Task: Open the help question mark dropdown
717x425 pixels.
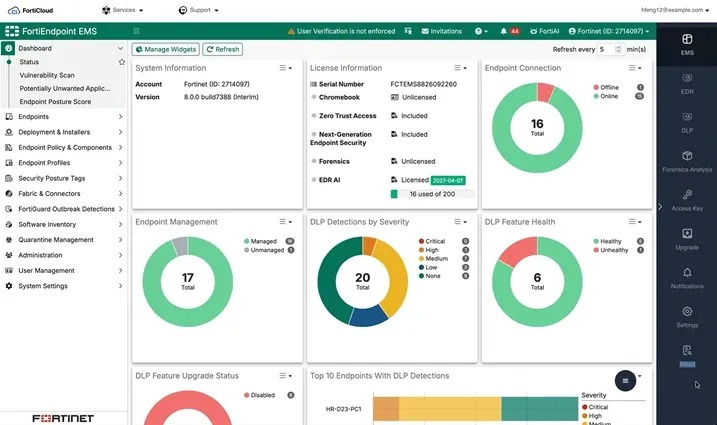Action: (x=481, y=31)
